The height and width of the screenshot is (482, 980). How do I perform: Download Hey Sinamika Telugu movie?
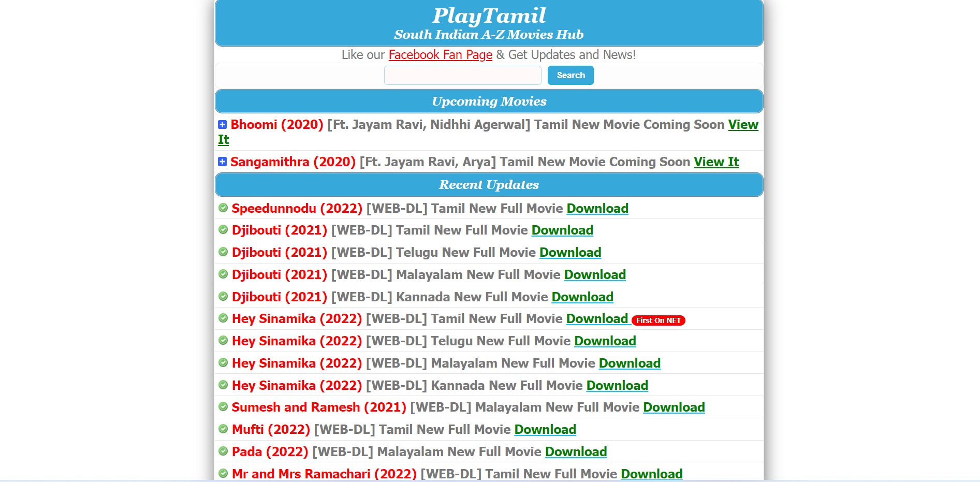(605, 341)
